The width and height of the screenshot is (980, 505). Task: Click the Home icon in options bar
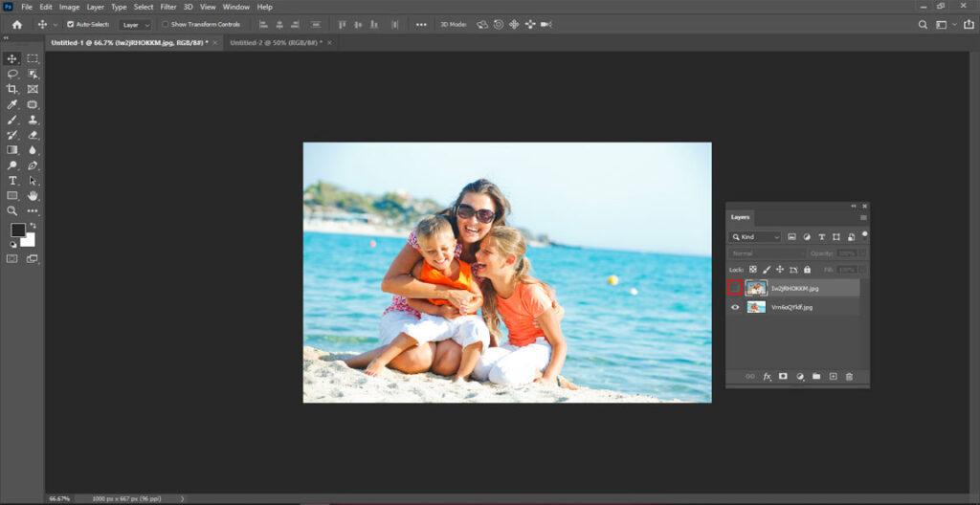pyautogui.click(x=17, y=24)
